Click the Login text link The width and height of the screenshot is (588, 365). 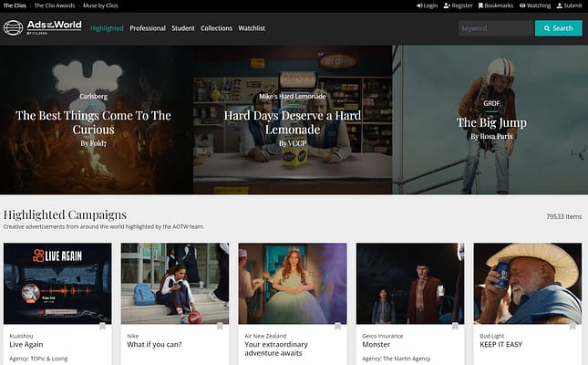click(x=430, y=5)
